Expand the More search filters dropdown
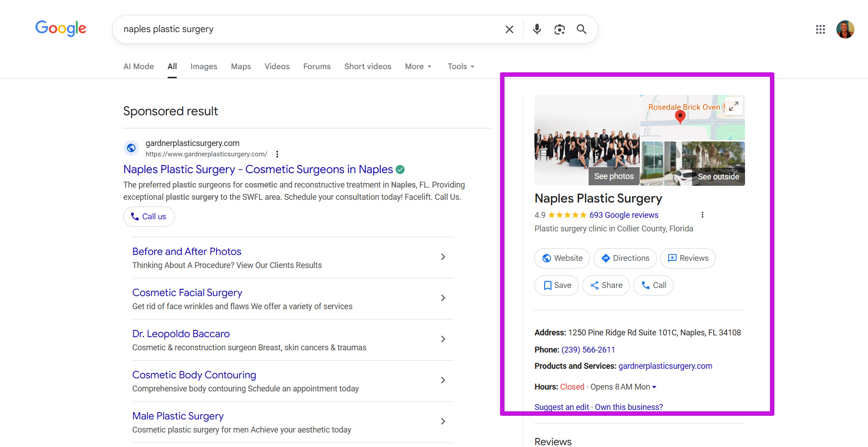 (418, 66)
